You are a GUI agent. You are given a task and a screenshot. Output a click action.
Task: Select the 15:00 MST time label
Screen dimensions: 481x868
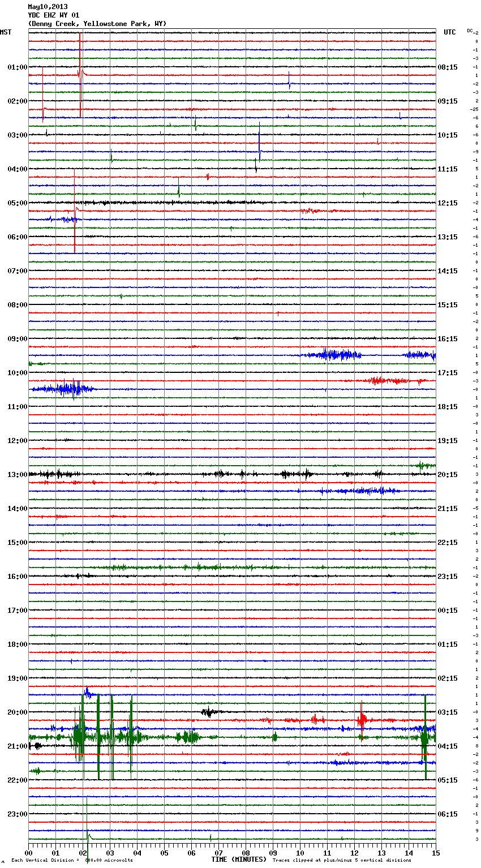point(18,543)
